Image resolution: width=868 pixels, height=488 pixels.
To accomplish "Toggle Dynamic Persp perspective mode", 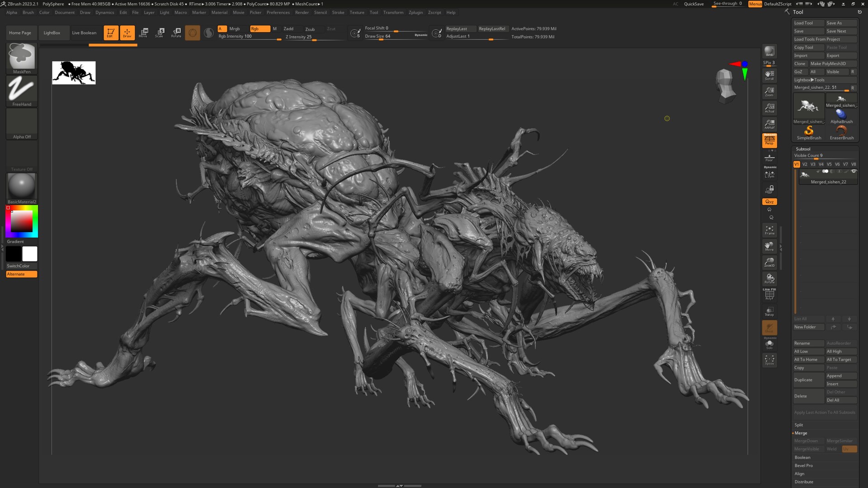I will click(x=769, y=140).
